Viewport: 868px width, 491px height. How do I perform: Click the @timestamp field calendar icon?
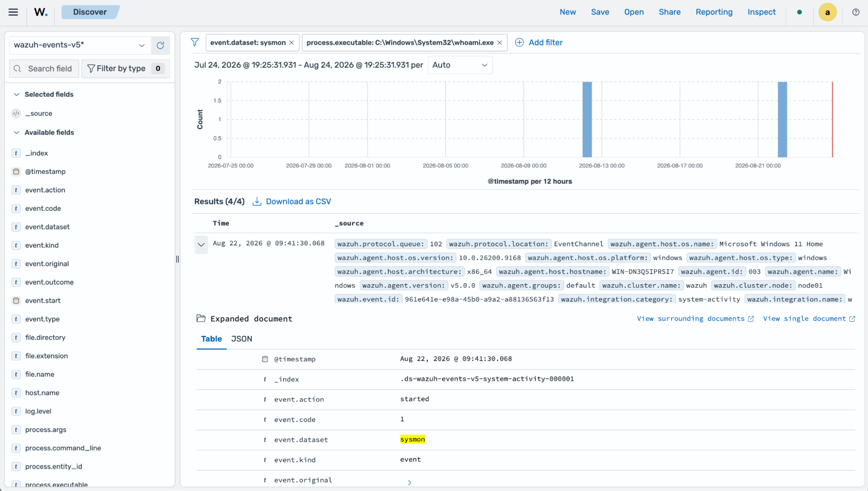click(16, 172)
